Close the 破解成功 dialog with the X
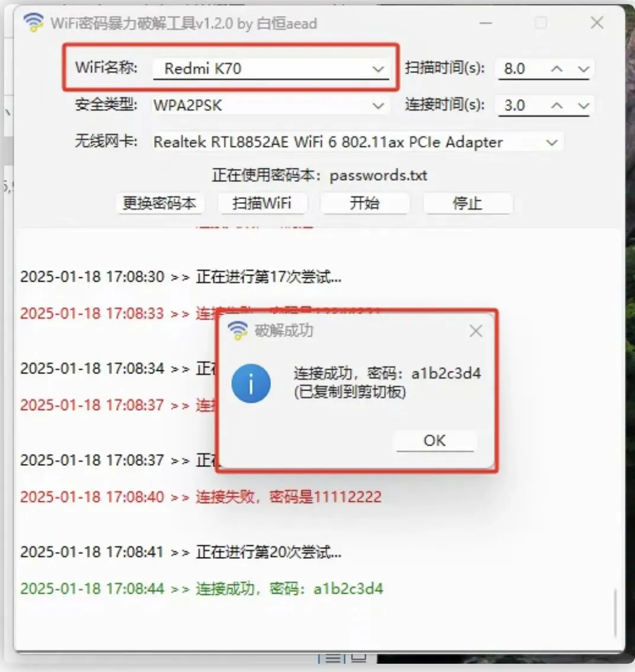The image size is (635, 672). pyautogui.click(x=476, y=331)
